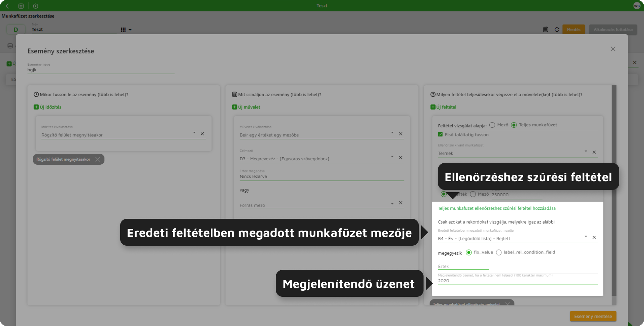This screenshot has width=644, height=326.
Task: Select the Teljes munkafüzet radio button
Action: tap(514, 125)
